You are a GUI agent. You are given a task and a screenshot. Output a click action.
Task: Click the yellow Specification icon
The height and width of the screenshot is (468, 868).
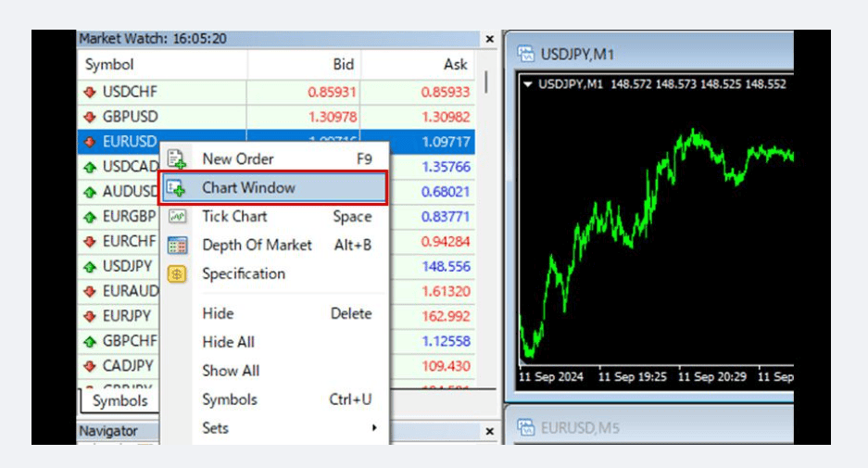point(177,273)
